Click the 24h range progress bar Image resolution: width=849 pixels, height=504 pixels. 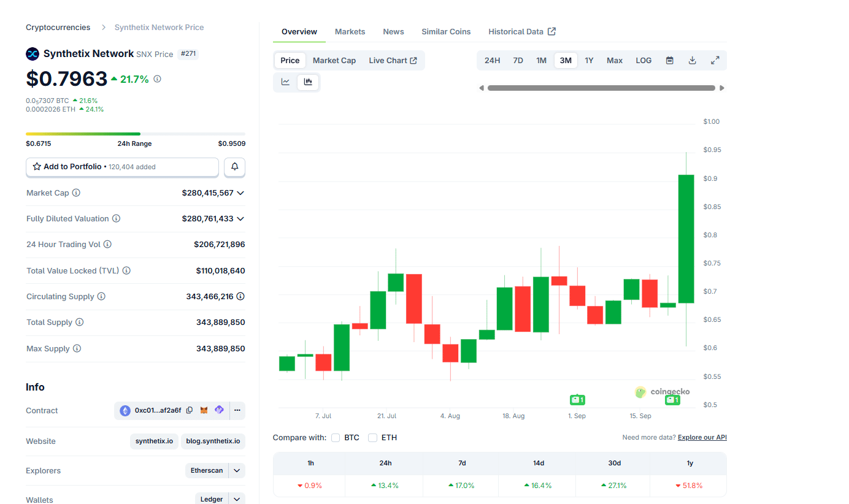[136, 134]
